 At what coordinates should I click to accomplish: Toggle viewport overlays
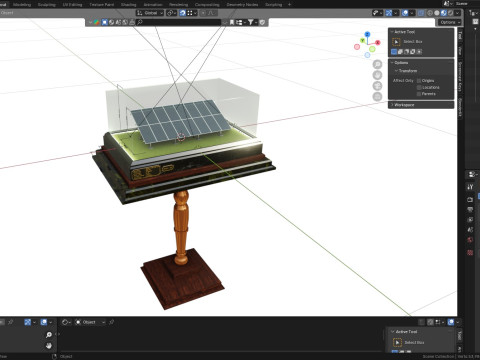click(x=405, y=13)
